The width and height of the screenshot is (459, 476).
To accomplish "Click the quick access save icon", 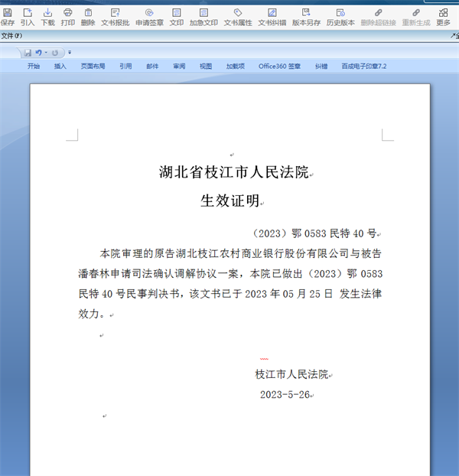I will point(28,53).
